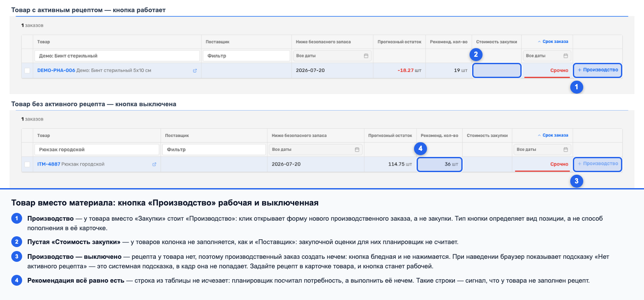The width and height of the screenshot is (644, 300).
Task: Tick the checkbox of the DEMO-PHA-006 row
Action: click(x=27, y=71)
